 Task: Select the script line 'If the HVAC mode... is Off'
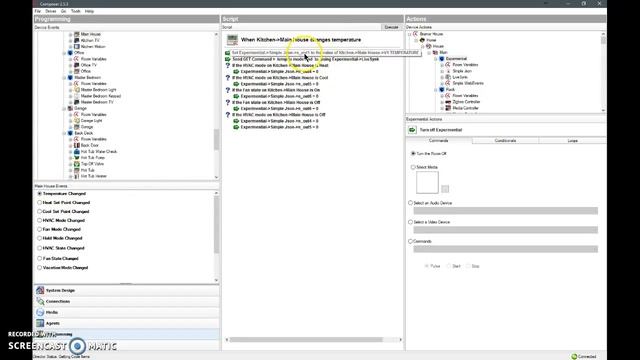tap(279, 115)
